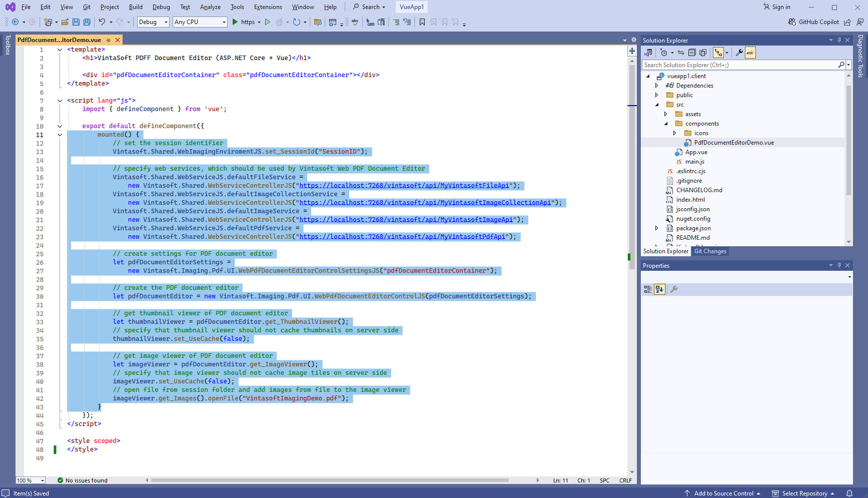This screenshot has height=498, width=868.
Task: Switch to the Git Changes tab
Action: click(710, 251)
